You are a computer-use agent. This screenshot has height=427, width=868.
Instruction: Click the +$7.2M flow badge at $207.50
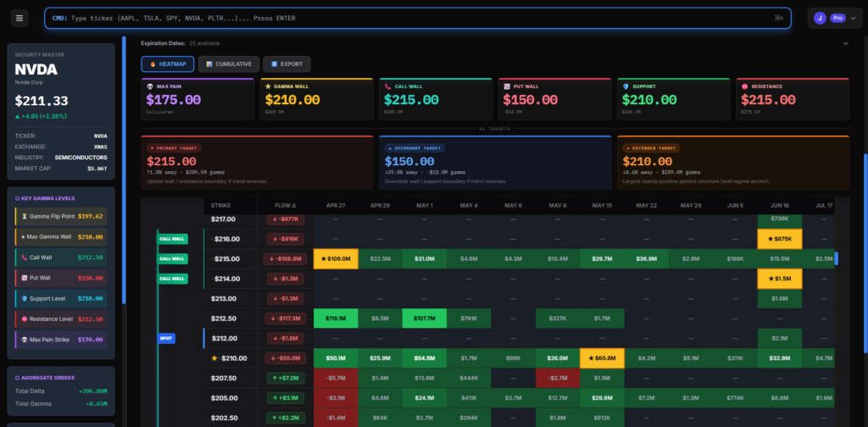pyautogui.click(x=286, y=379)
